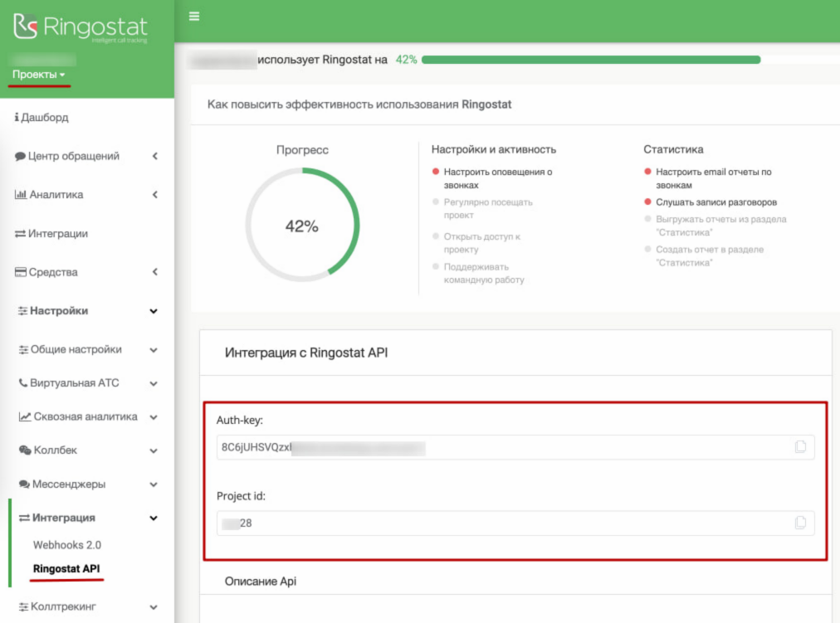Click the circular 42% progress ring

click(303, 225)
